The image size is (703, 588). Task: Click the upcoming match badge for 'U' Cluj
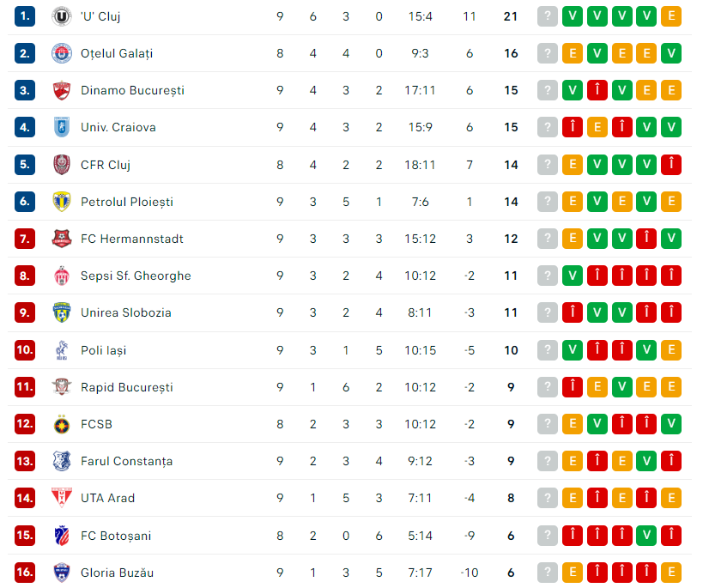548,16
